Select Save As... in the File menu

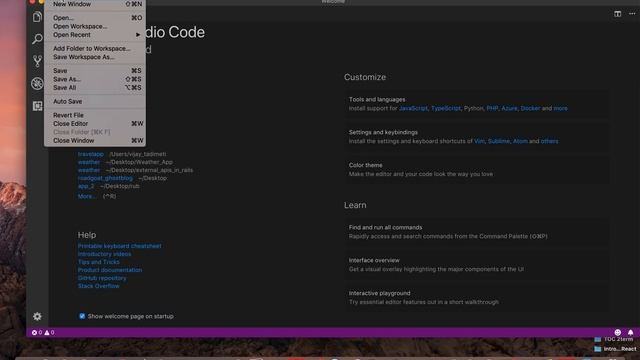pos(95,79)
